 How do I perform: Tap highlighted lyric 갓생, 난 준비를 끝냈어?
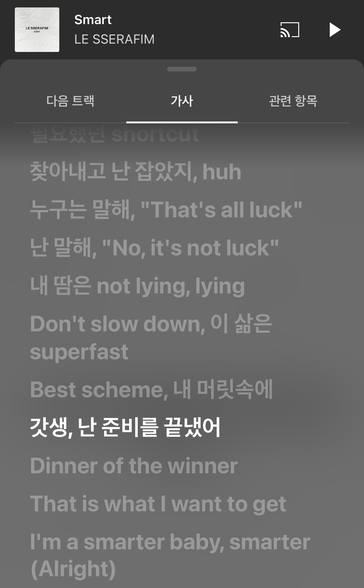(x=125, y=428)
